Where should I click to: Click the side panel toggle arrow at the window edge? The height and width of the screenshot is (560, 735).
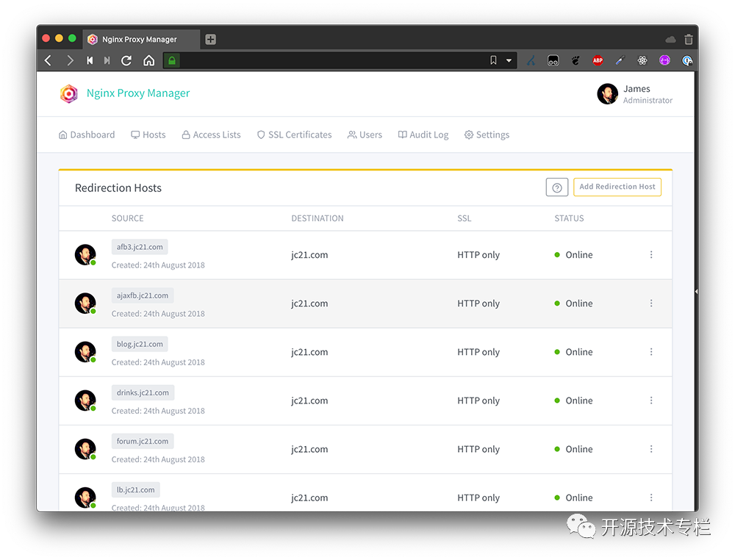[696, 292]
